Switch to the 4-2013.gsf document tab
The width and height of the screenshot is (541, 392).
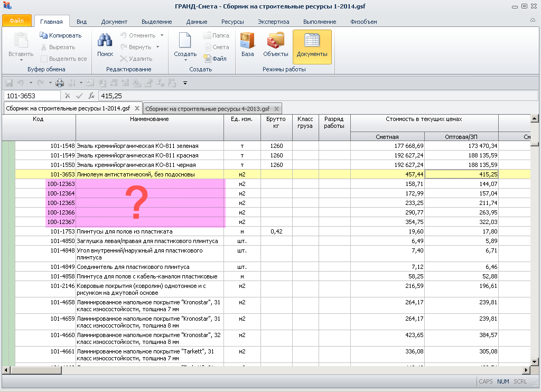[x=208, y=108]
